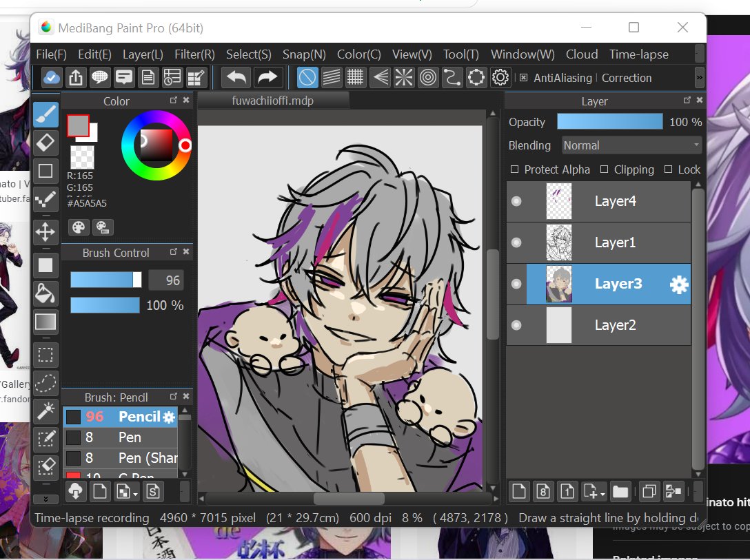Click the Correction label

(627, 78)
